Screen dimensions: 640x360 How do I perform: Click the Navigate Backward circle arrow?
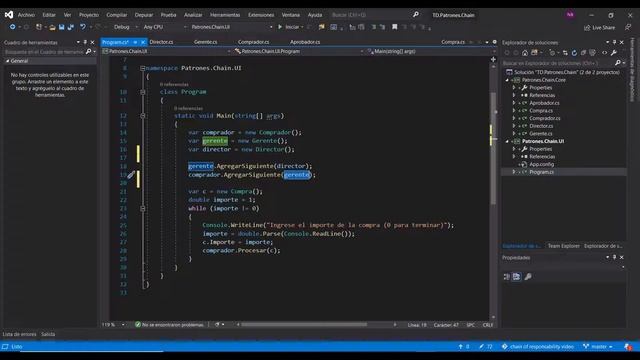[13, 27]
